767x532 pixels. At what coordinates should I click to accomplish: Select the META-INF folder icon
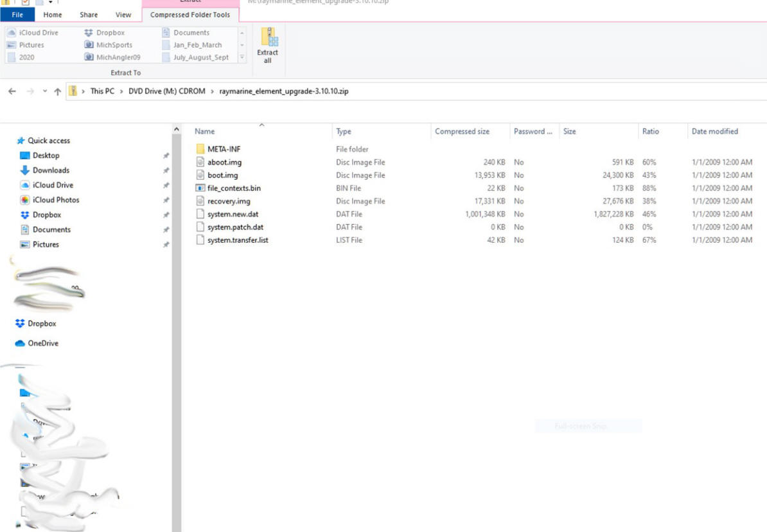coord(200,149)
